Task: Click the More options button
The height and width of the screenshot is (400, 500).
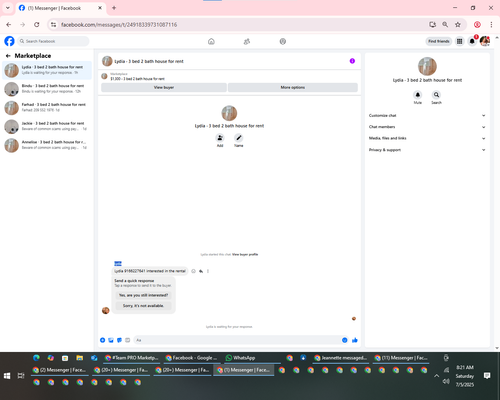Action: tap(293, 87)
